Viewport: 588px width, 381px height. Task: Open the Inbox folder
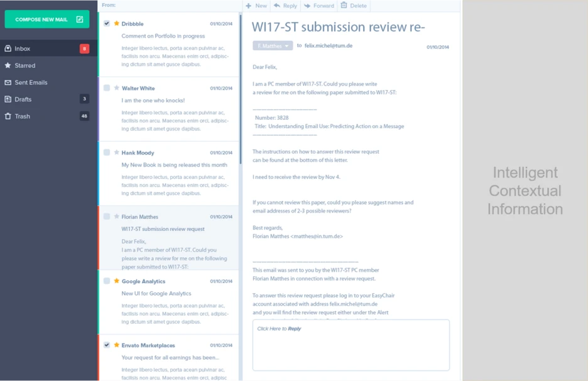[x=23, y=48]
